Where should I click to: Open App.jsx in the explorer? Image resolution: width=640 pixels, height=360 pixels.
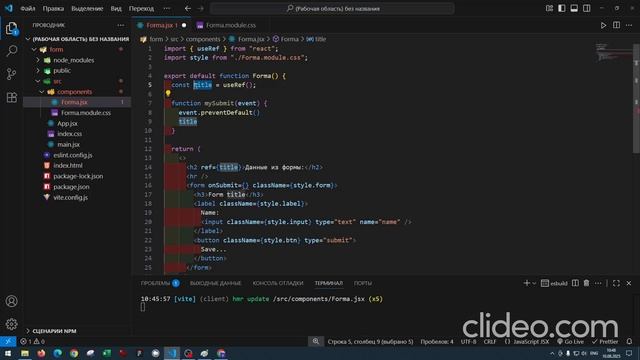tap(67, 123)
